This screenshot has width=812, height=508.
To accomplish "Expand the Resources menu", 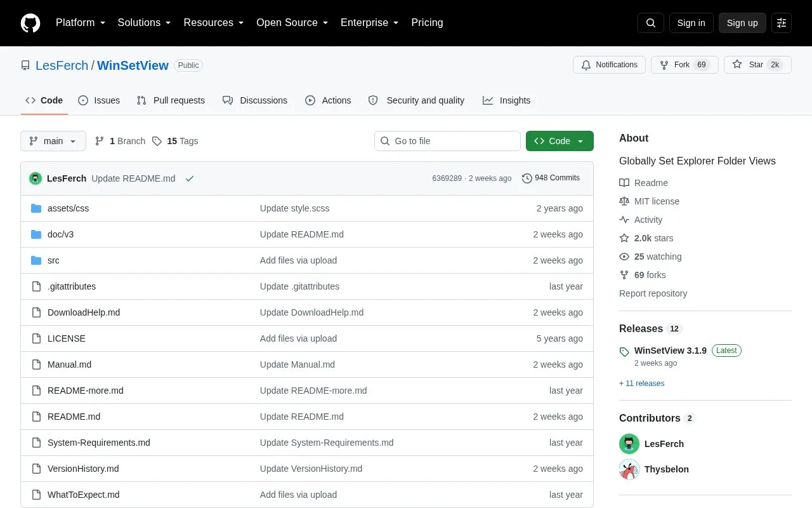I will point(214,23).
